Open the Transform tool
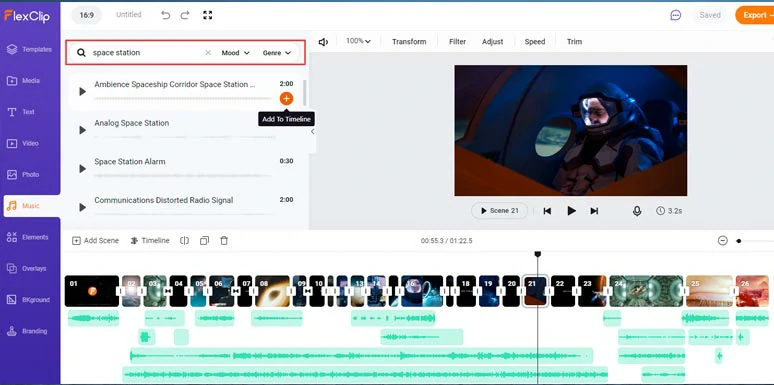This screenshot has width=774, height=385. tap(409, 42)
